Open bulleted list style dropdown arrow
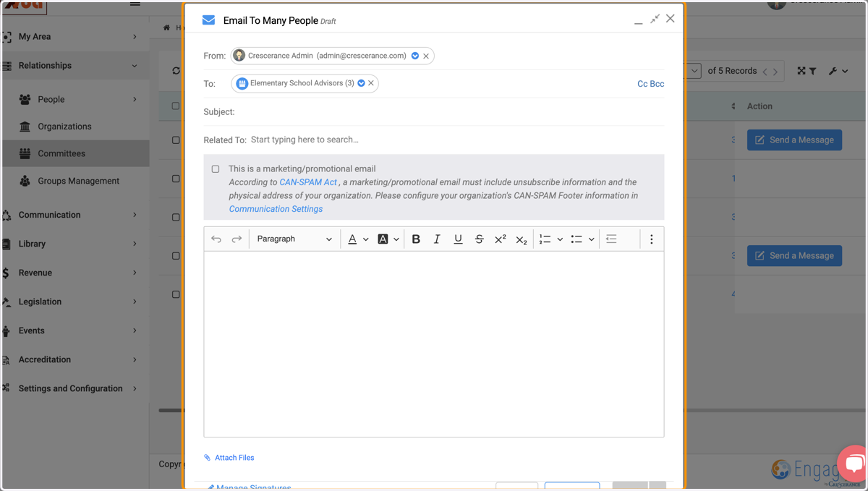Screen dimensions: 868x491 [x=592, y=239]
